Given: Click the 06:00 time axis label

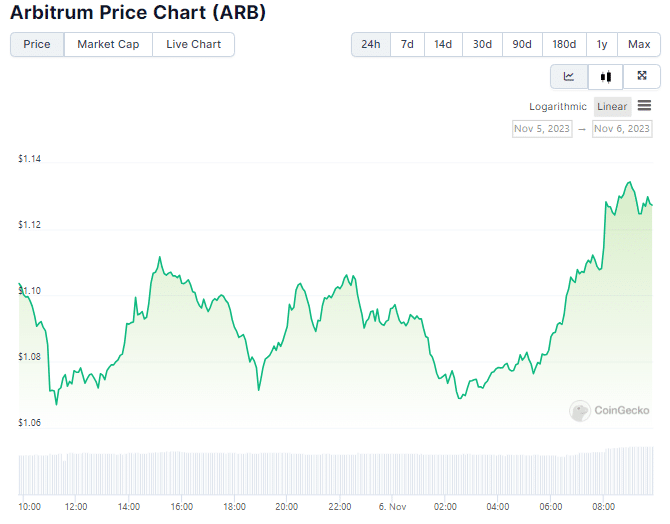Looking at the screenshot, I should click(551, 507).
